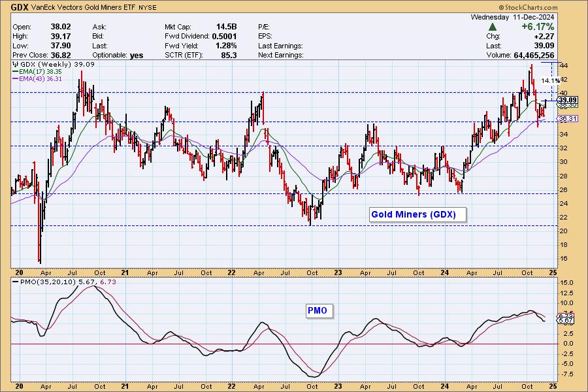Screen dimensions: 588x392
Task: Click the EMA(17) 38.35 legend entry
Action: coord(37,72)
